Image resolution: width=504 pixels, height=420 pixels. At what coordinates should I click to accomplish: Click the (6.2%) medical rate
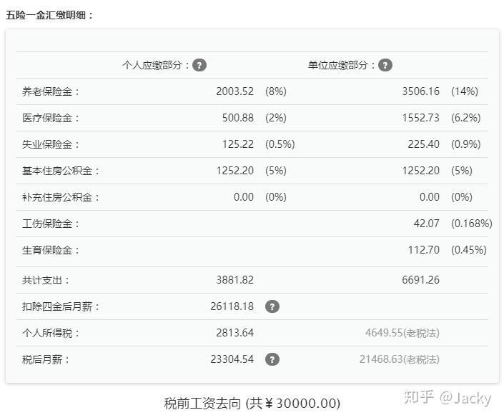[x=465, y=118]
